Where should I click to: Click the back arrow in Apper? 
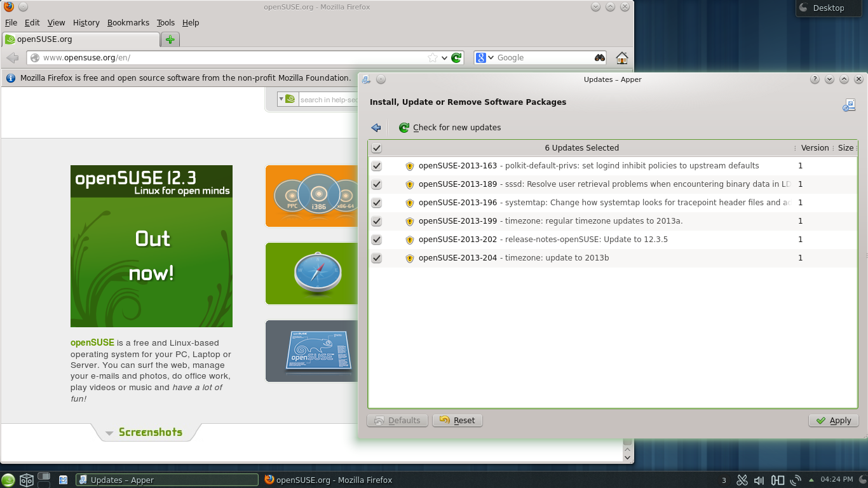[376, 128]
